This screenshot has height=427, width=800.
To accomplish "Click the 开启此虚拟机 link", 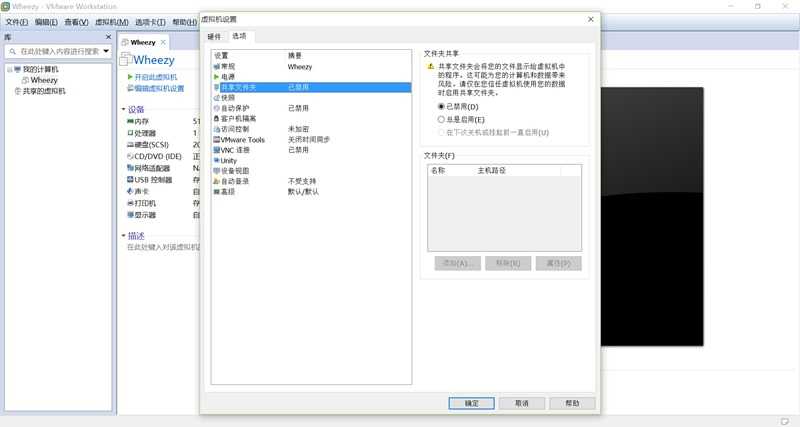I will 156,77.
